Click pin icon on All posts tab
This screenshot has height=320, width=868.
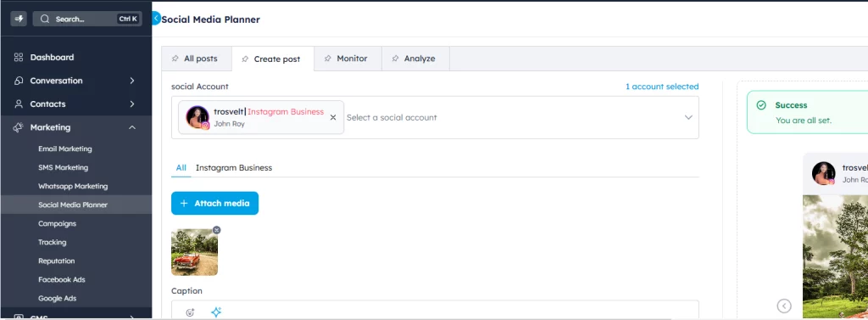click(x=175, y=59)
